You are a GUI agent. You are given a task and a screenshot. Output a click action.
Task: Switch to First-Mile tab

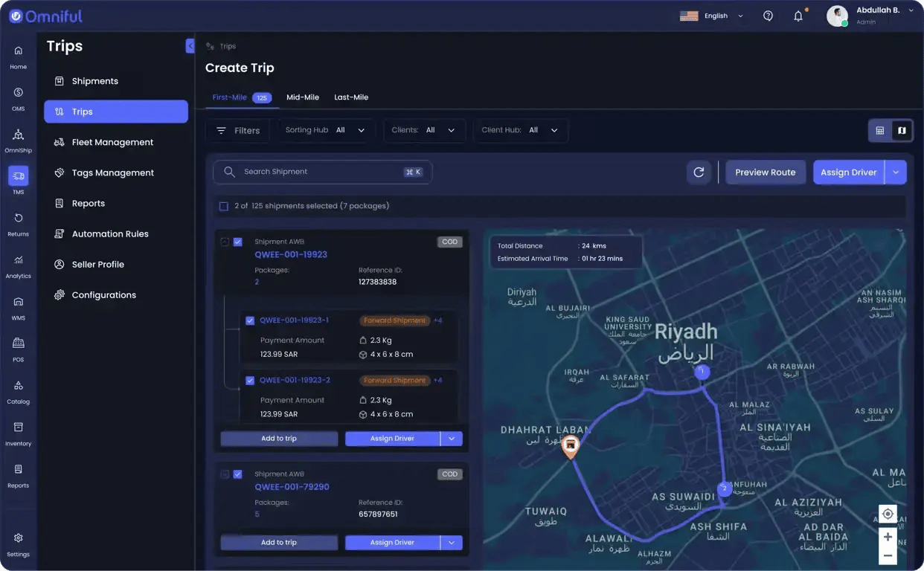tap(242, 97)
